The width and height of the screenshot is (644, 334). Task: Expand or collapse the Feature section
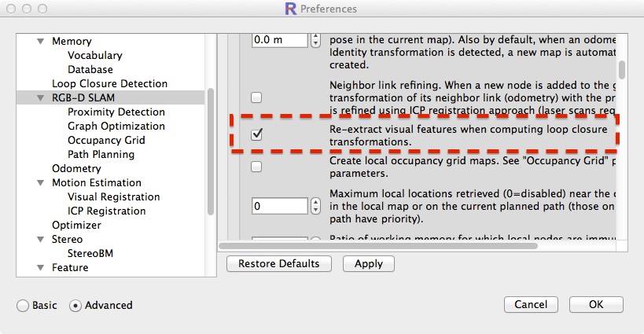(40, 268)
